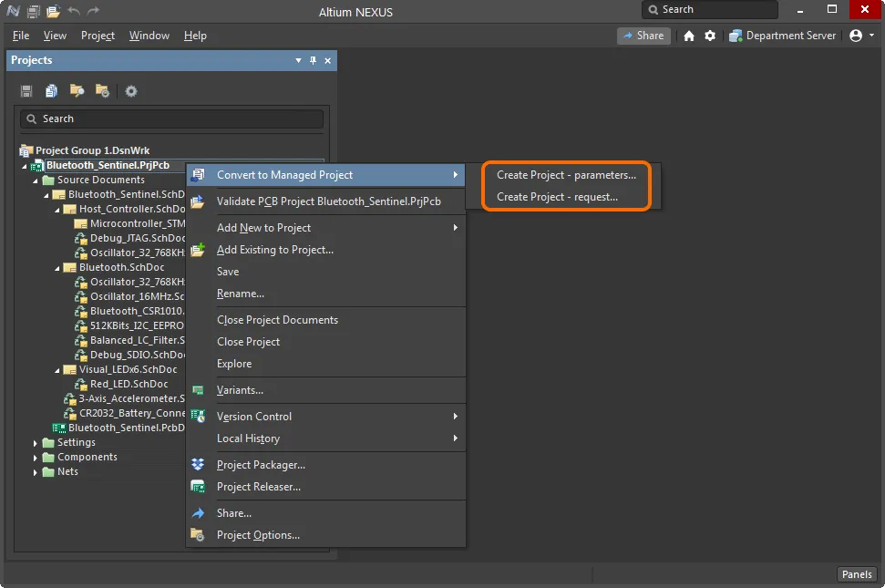
Task: Choose Save in the context menu
Action: [325, 272]
